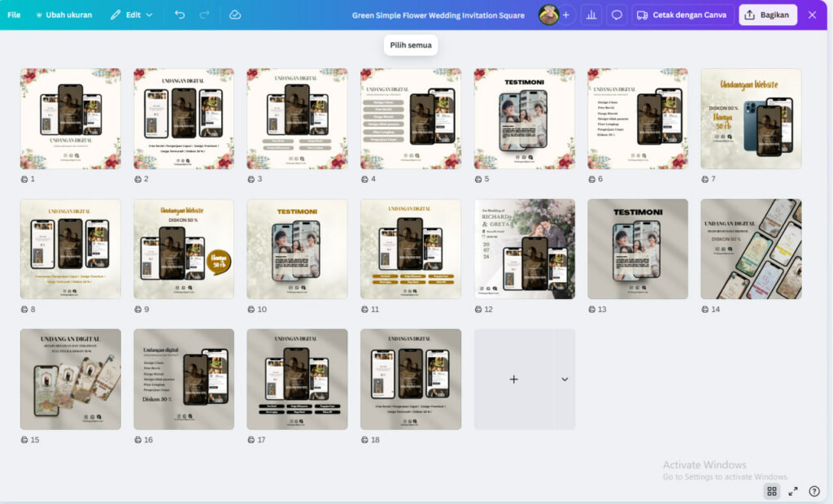
Task: Click the redo arrow icon
Action: coord(204,15)
